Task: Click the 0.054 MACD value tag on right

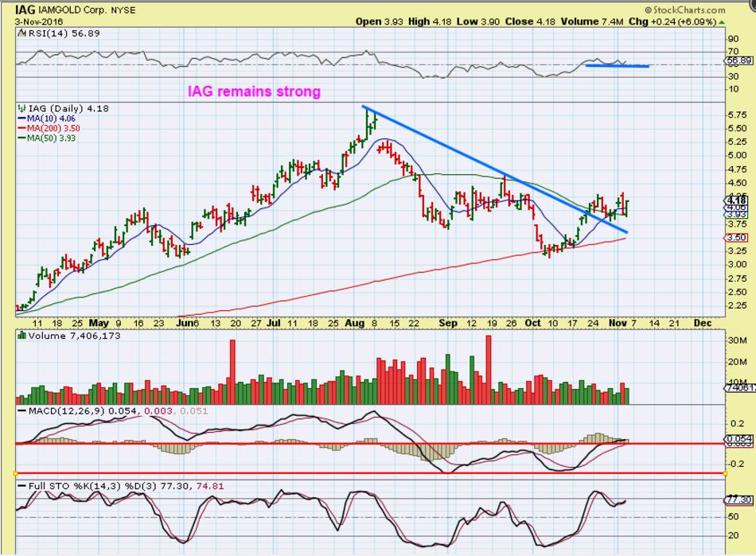Action: click(738, 439)
